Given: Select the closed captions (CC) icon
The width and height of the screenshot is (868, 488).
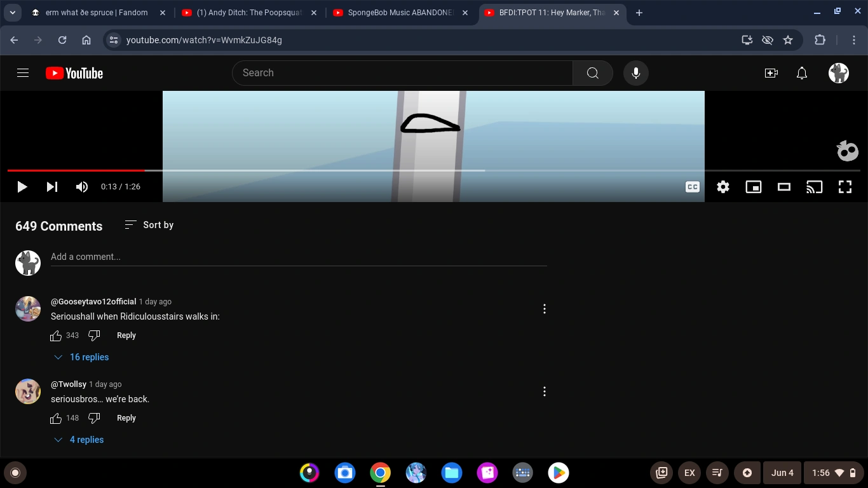Looking at the screenshot, I should pos(693,187).
